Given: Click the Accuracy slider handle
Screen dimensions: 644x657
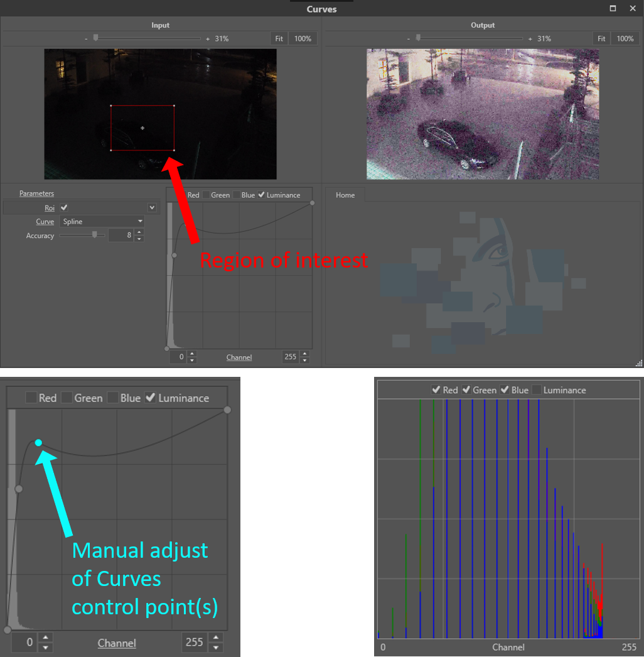Looking at the screenshot, I should coord(95,235).
